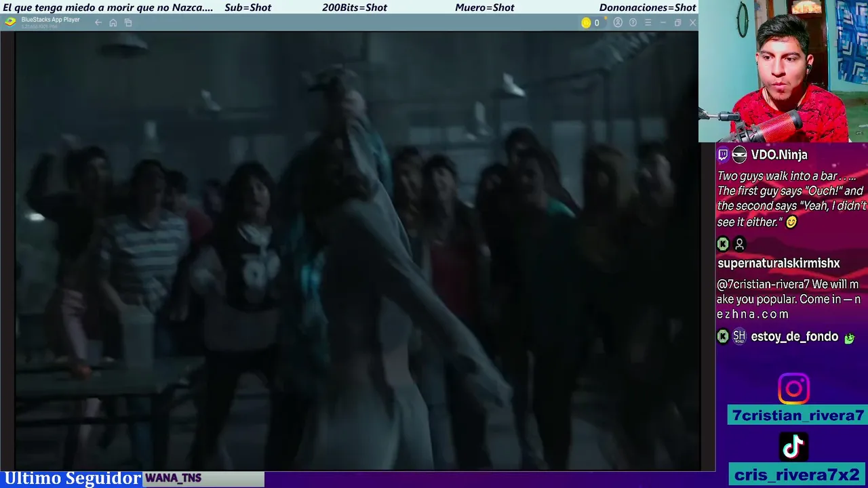Click the Dononaciones=Shot overlay text
Screen dimensions: 868x488
point(648,7)
